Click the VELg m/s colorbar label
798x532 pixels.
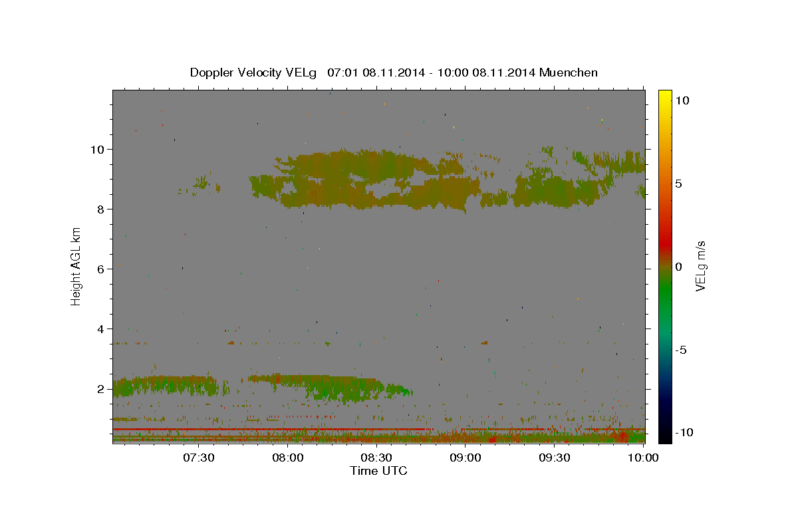pyautogui.click(x=700, y=266)
